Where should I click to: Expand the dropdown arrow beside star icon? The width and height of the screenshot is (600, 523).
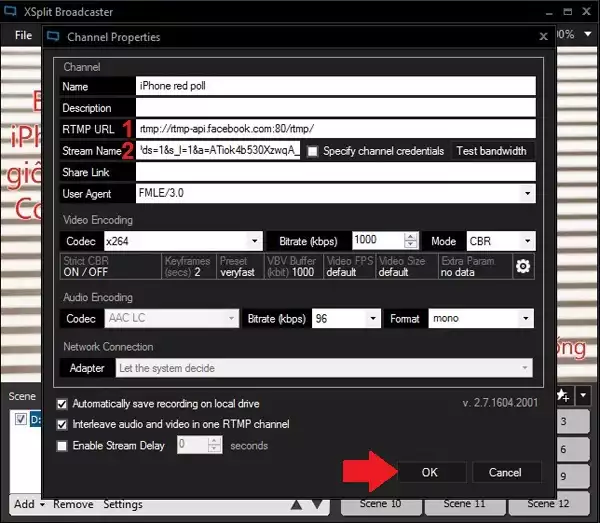pyautogui.click(x=583, y=395)
